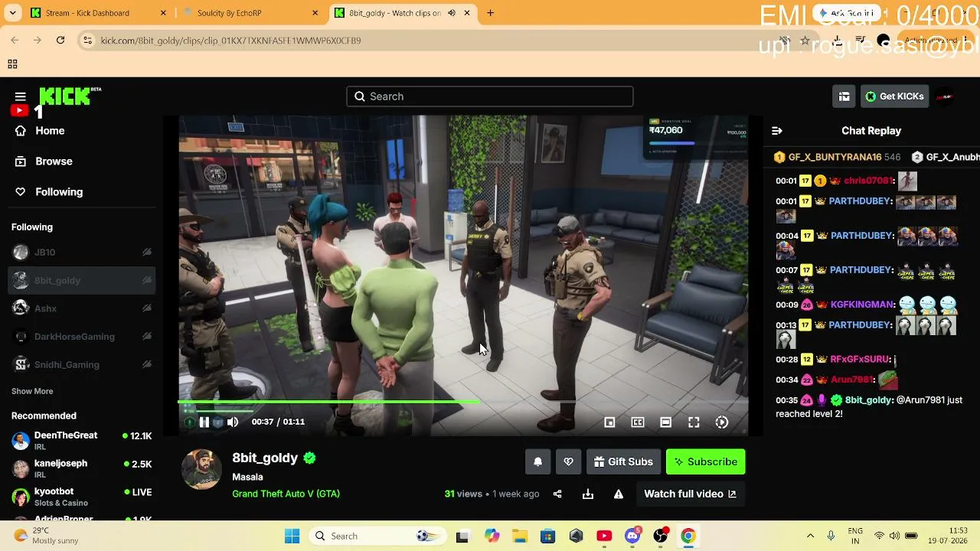Image resolution: width=980 pixels, height=551 pixels.
Task: Open recommended channel kyootbot
Action: pos(82,497)
